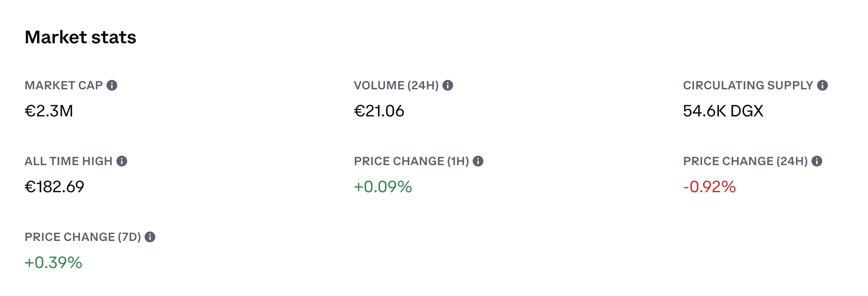The image size is (868, 296).
Task: Click the Price Change (7D) info icon
Action: (150, 237)
